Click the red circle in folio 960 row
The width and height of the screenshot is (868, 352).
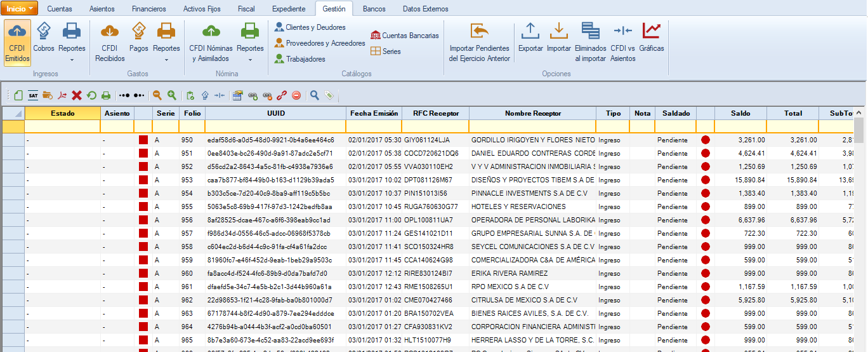tap(706, 273)
